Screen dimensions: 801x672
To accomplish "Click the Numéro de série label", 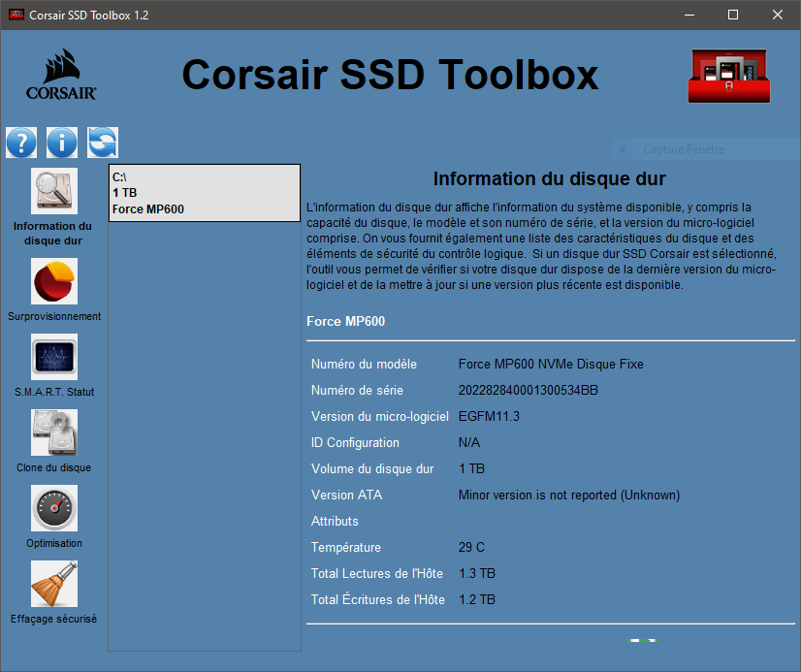I will click(x=357, y=391).
